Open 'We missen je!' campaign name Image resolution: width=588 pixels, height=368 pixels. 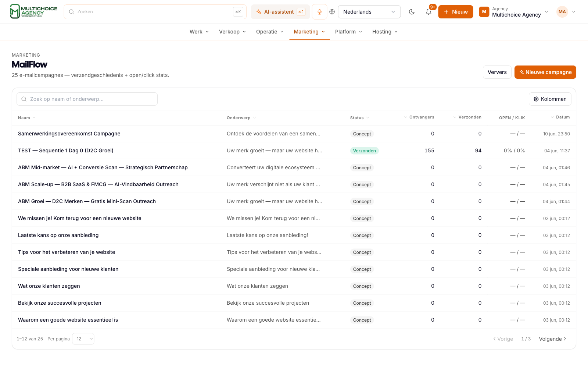(x=80, y=218)
